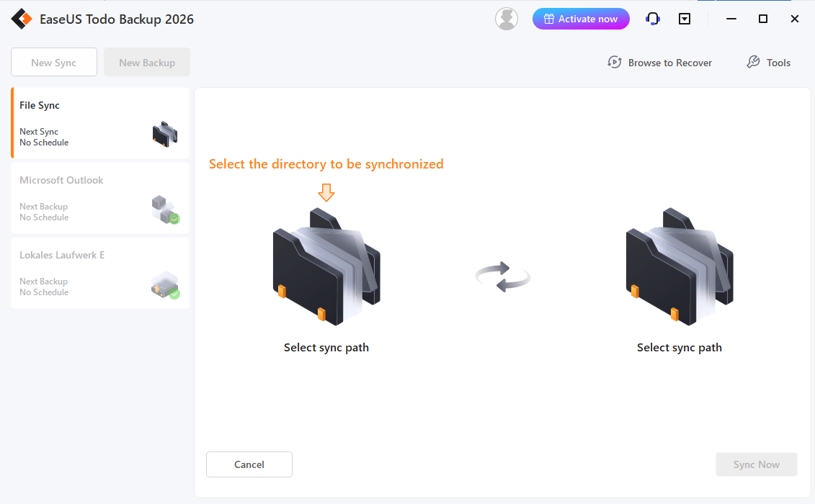Click the headset support icon
Image resolution: width=815 pixels, height=504 pixels.
(652, 19)
